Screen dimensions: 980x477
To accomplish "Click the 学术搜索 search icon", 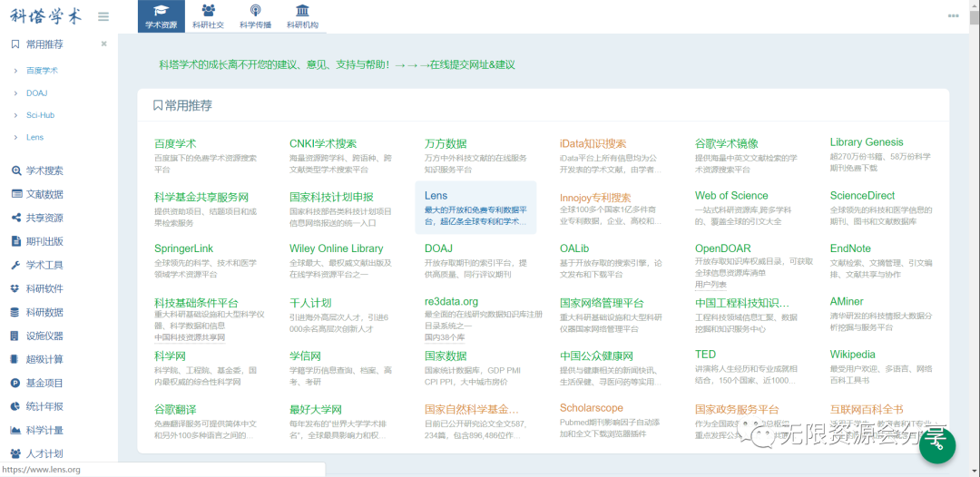I will point(16,170).
